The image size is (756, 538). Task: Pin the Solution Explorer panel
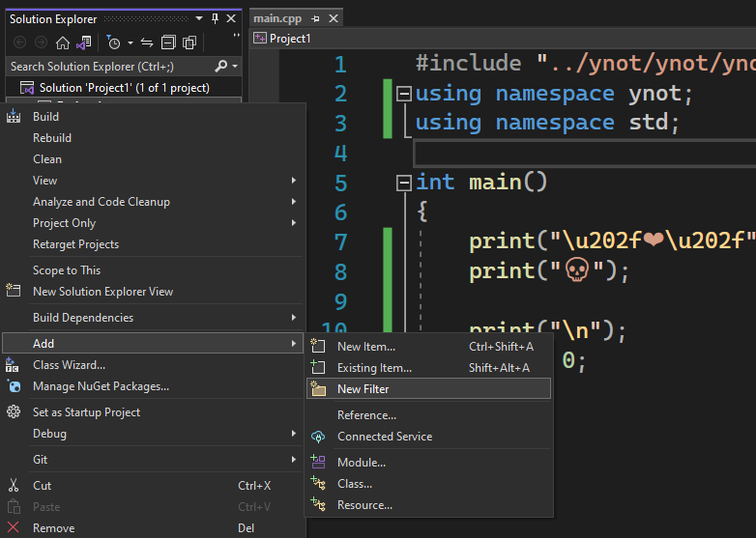[x=215, y=18]
